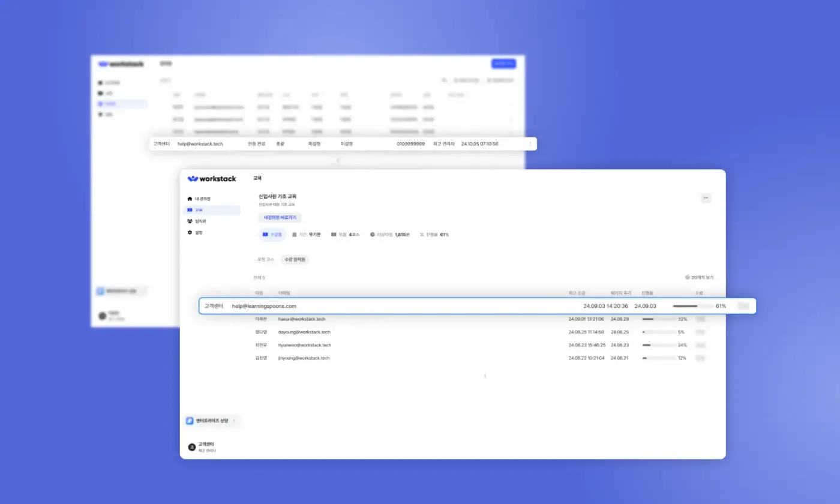Click the 이메일 column header in the front window
Screen dimensions: 840x504
click(x=284, y=293)
